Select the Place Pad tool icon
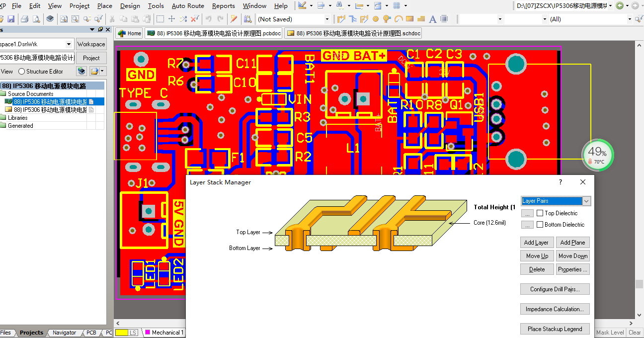The image size is (644, 338). click(x=375, y=19)
